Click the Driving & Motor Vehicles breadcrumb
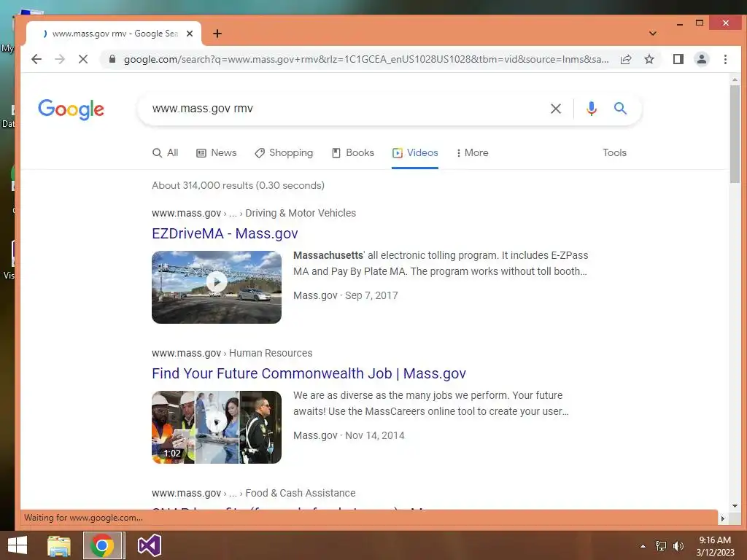 301,213
